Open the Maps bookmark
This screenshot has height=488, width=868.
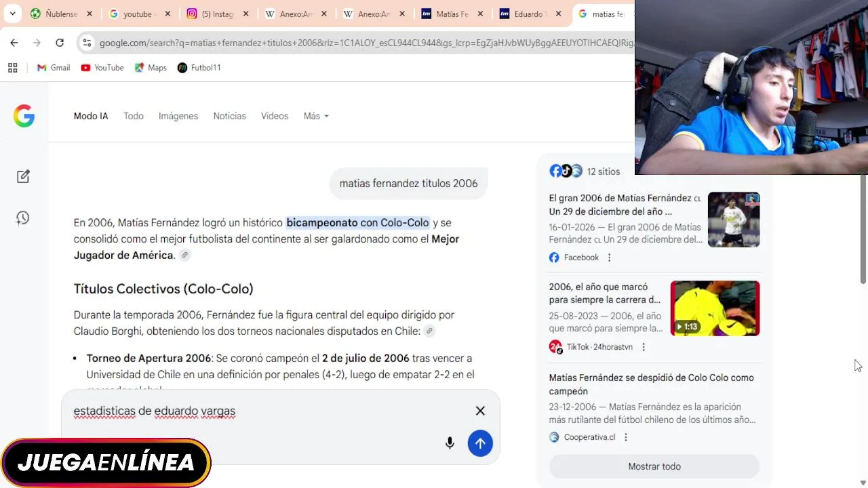click(x=151, y=68)
